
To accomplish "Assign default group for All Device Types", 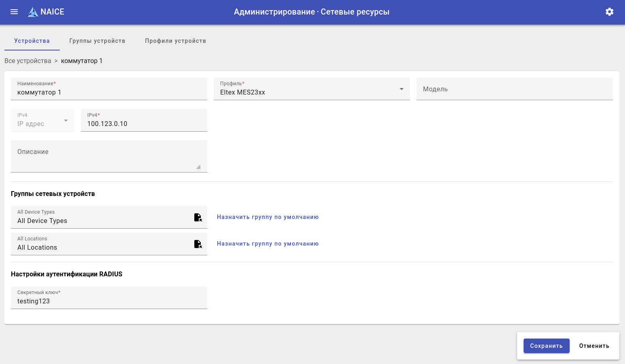I will coord(267,217).
